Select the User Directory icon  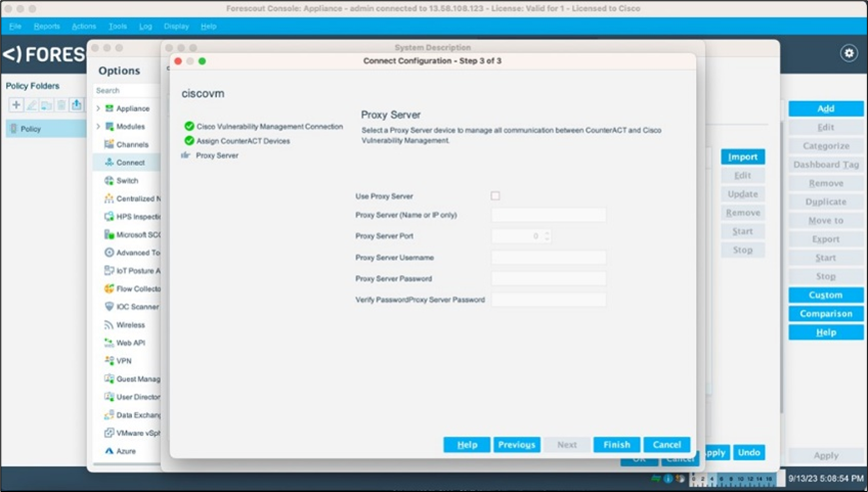tap(109, 397)
